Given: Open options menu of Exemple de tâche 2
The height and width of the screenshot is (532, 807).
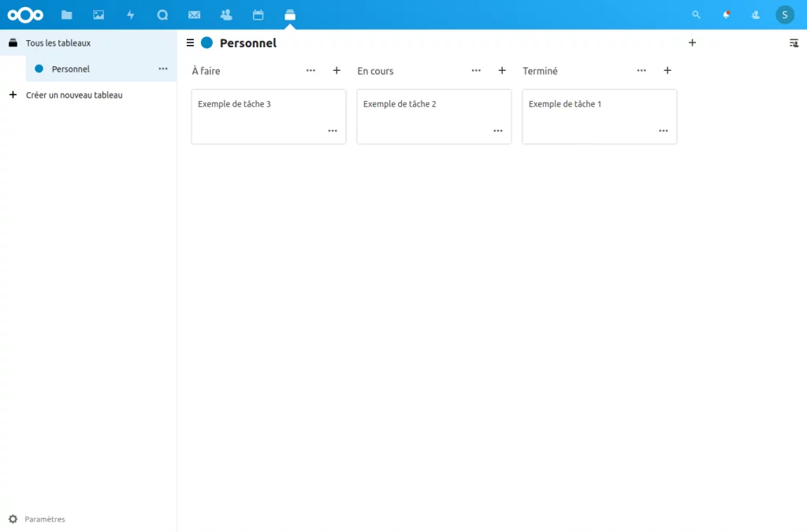Looking at the screenshot, I should [x=498, y=131].
